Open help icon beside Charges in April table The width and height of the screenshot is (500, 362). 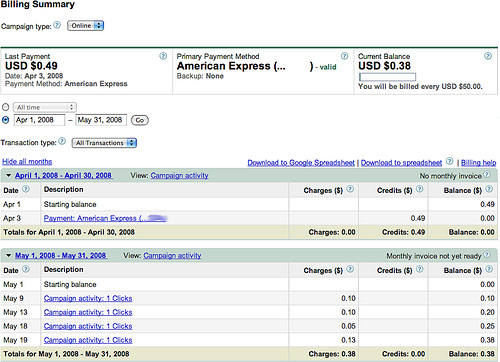[350, 189]
